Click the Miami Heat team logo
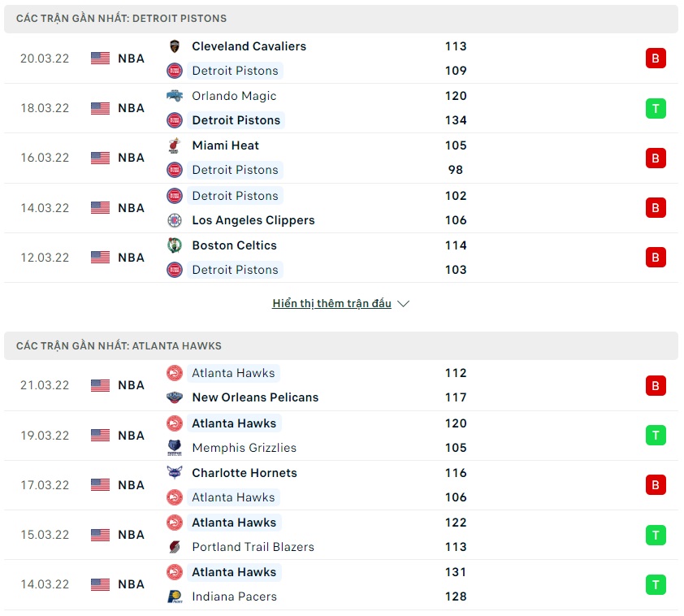This screenshot has height=616, width=684. coord(175,145)
